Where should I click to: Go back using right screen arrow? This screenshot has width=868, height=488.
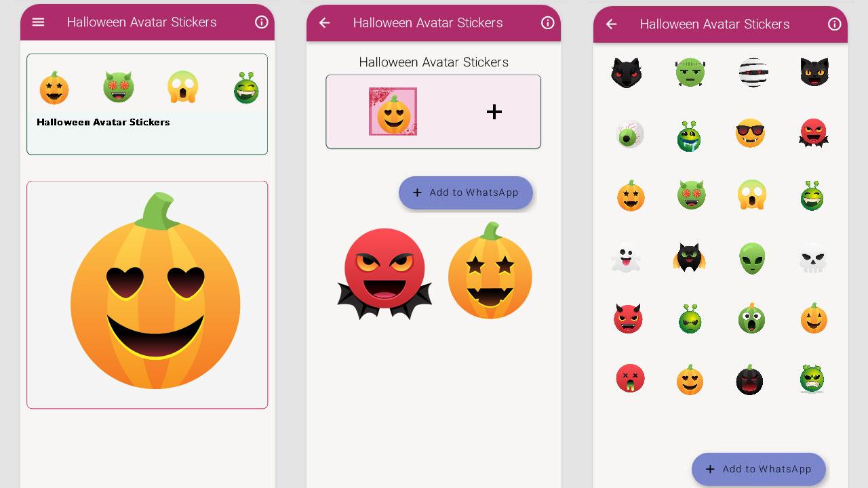tap(612, 24)
